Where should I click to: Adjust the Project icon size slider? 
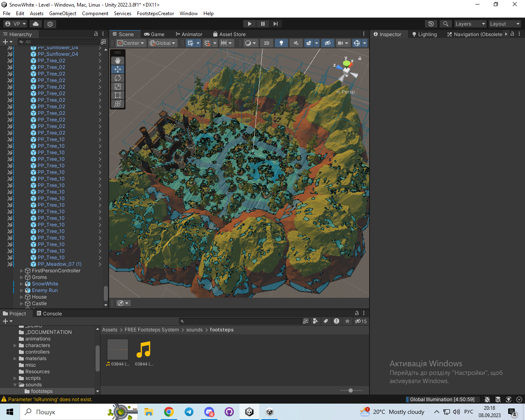(x=351, y=390)
